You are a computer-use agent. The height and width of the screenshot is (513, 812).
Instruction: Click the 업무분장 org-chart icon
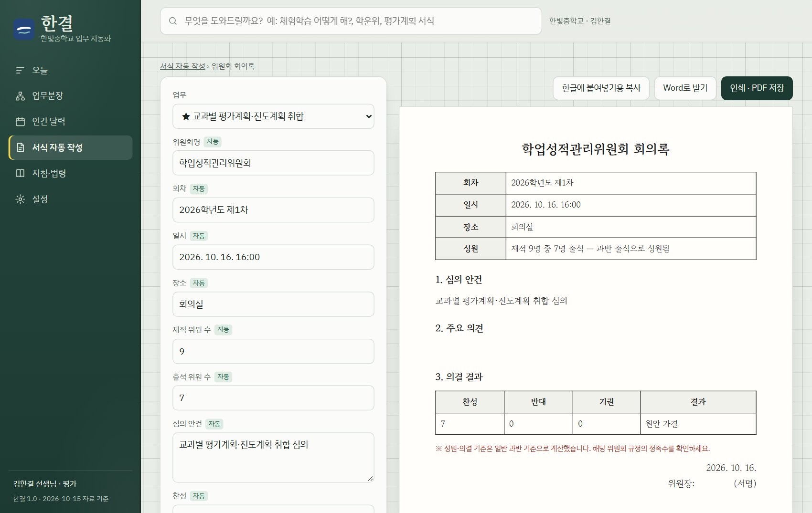pos(20,96)
